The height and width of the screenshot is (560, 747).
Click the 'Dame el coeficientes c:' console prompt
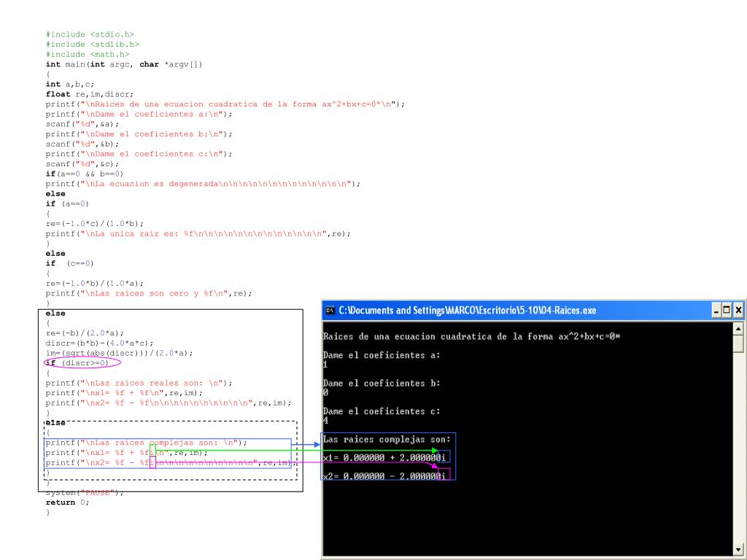(381, 411)
